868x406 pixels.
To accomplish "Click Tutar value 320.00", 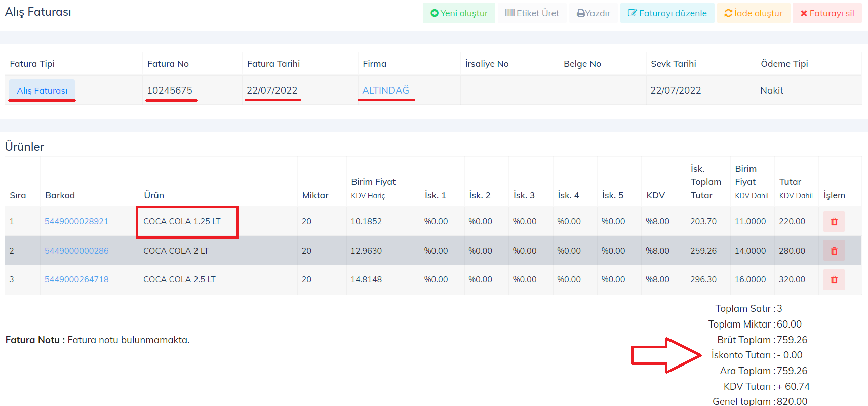I will (792, 279).
